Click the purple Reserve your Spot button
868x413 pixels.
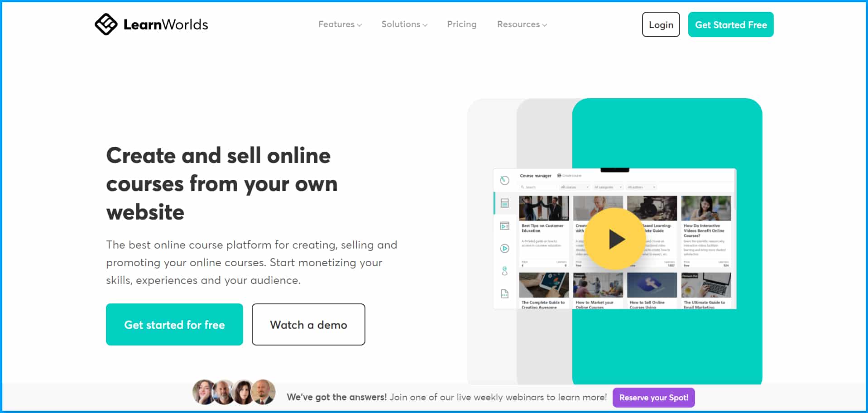click(653, 397)
